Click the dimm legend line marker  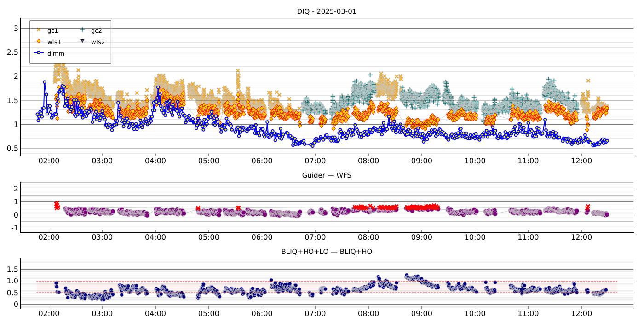click(x=39, y=53)
